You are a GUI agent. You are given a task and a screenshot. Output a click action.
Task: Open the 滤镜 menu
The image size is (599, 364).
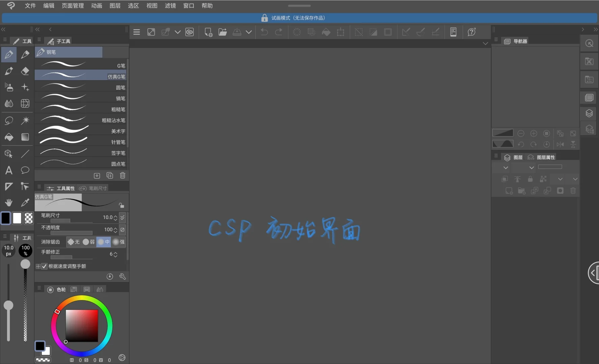170,6
